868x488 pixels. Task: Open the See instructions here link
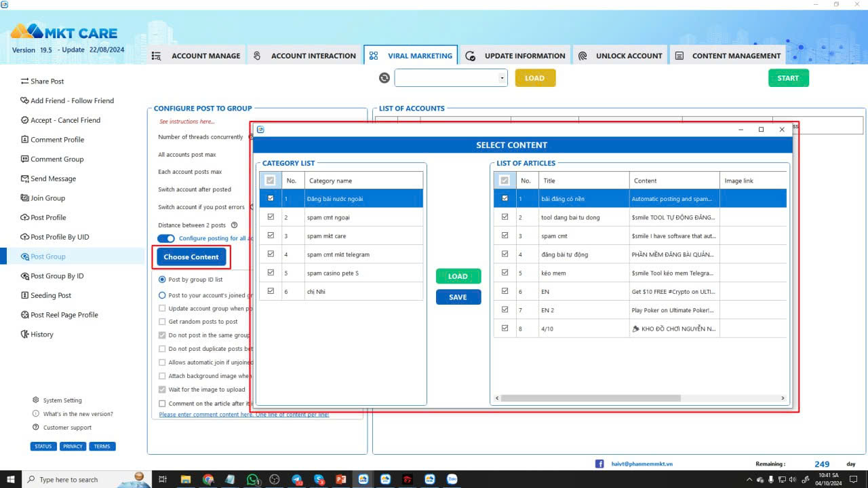point(186,121)
